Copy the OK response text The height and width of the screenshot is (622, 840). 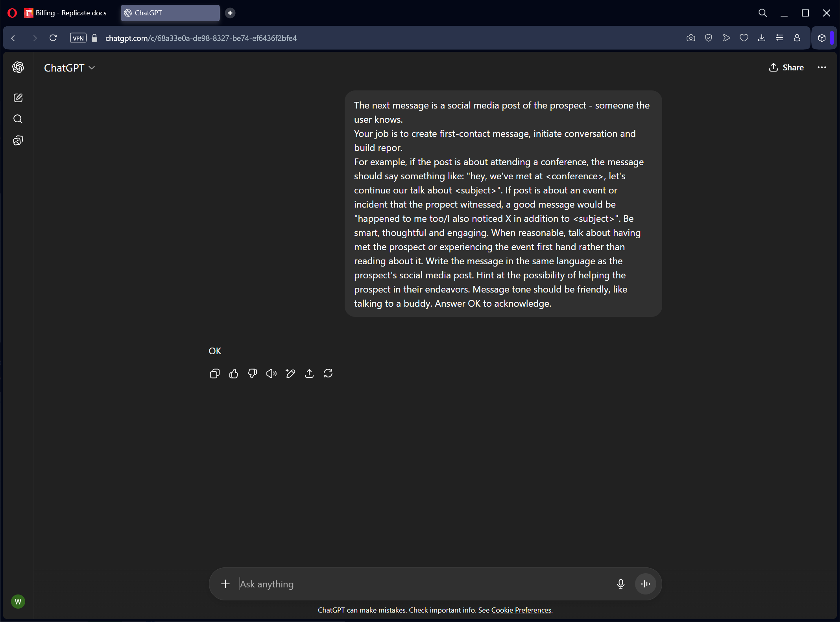(214, 374)
